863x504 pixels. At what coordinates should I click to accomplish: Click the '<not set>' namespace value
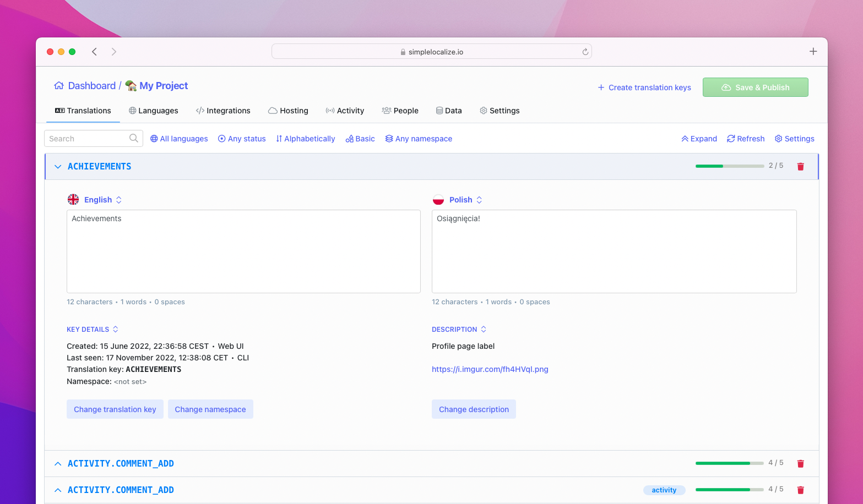(130, 381)
